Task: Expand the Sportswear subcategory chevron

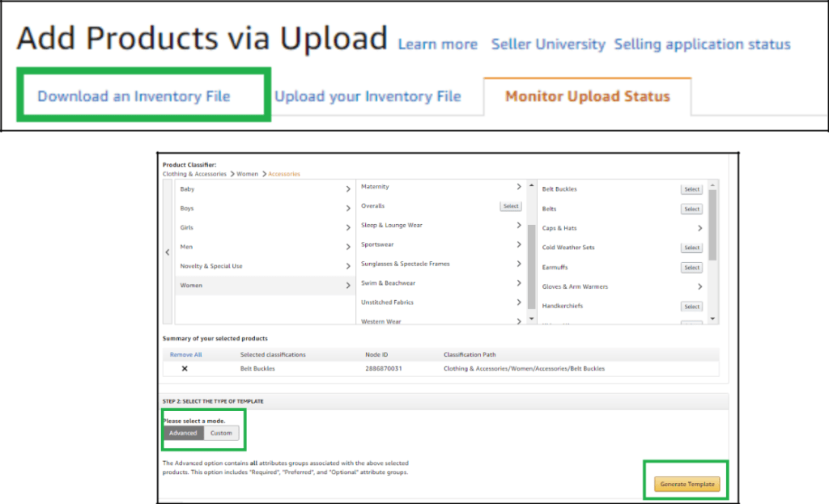Action: click(519, 244)
